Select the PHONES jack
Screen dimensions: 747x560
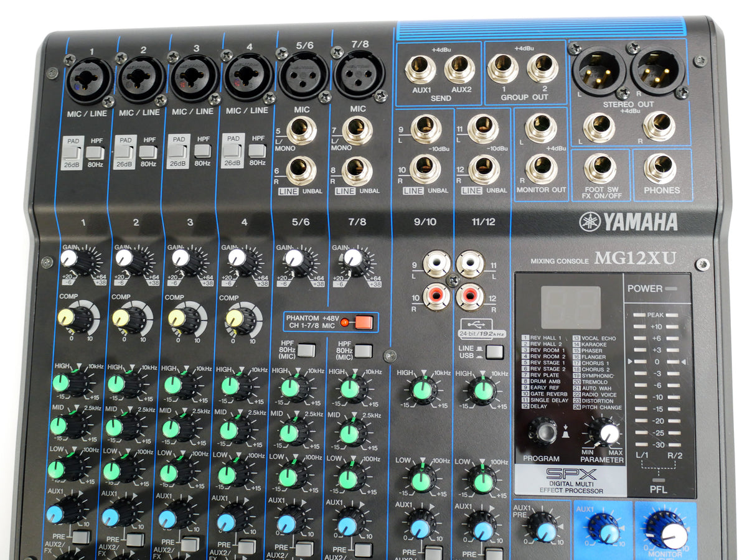coord(660,168)
